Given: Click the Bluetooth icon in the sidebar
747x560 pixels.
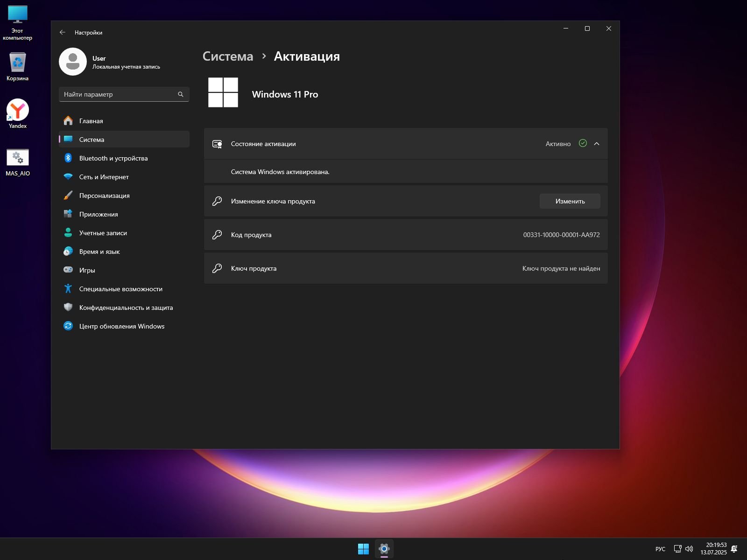Looking at the screenshot, I should (x=68, y=158).
